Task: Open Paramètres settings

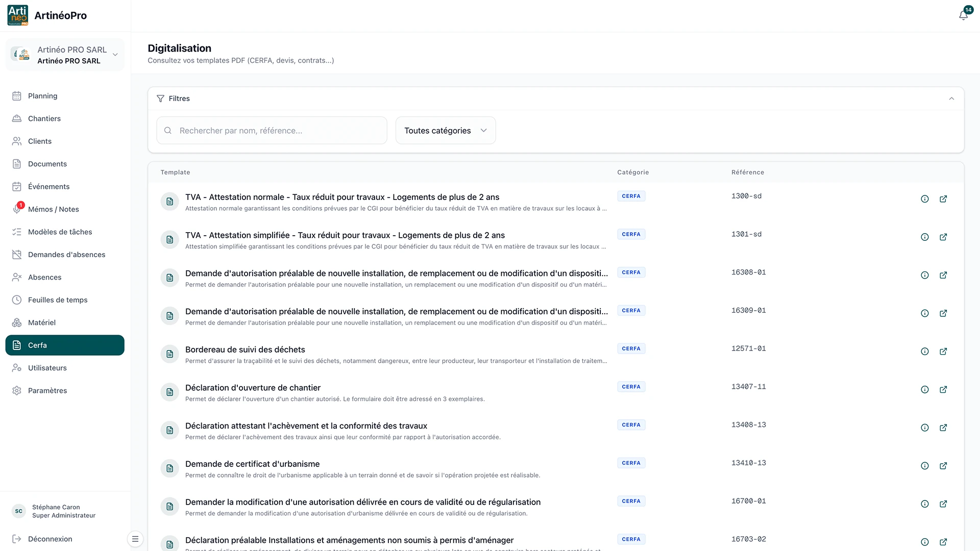Action: [x=65, y=391]
